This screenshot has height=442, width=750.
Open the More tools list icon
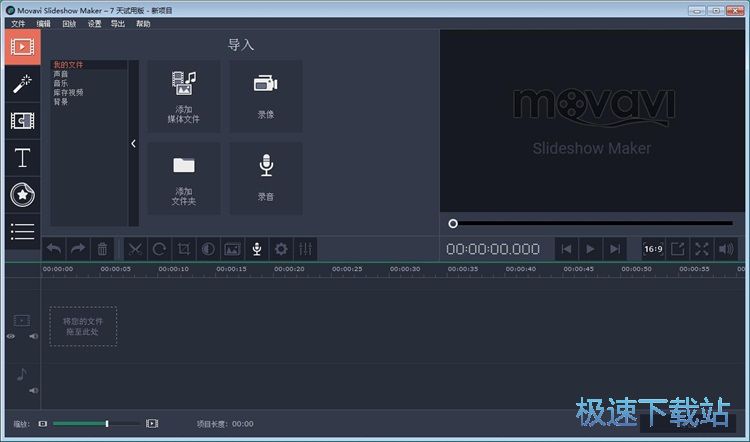pos(22,232)
